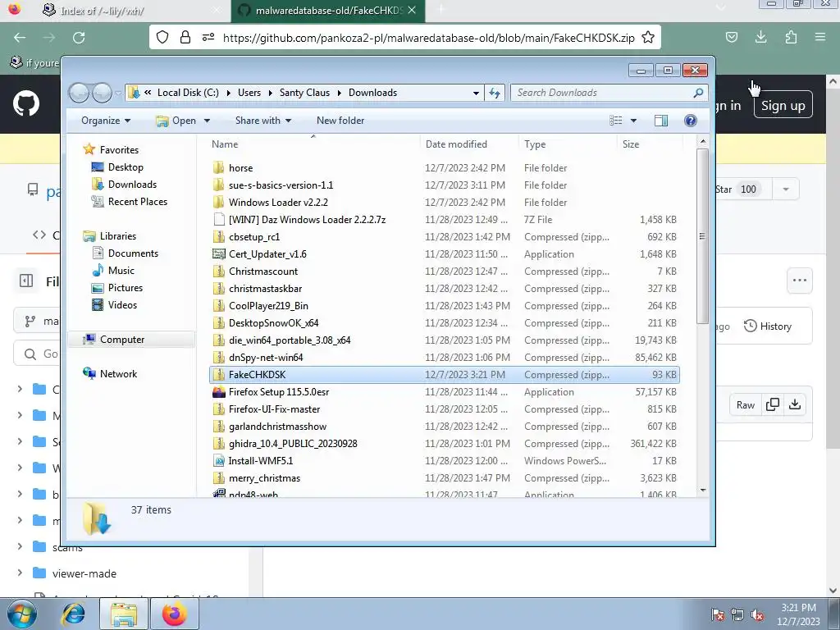Click Firefox back arrow button

pos(20,38)
